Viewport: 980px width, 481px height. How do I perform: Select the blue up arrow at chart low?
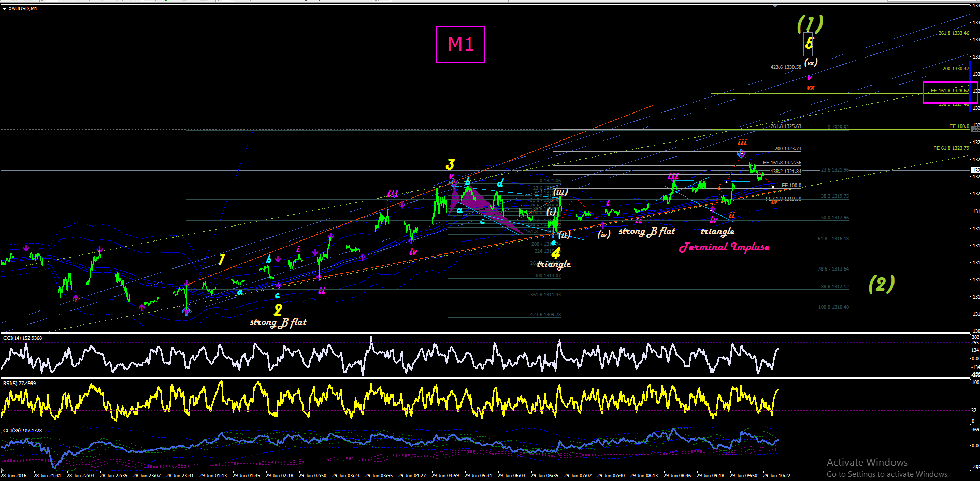(186, 310)
